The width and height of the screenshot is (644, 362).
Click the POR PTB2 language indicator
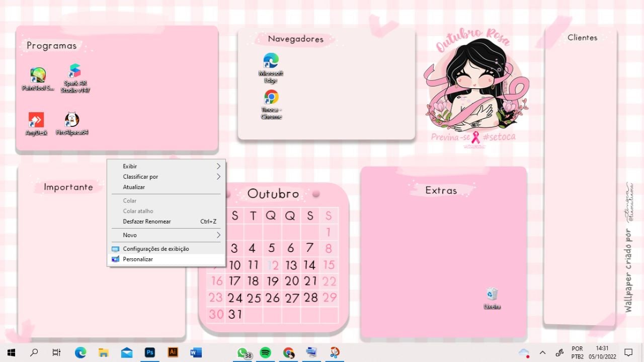coord(577,352)
